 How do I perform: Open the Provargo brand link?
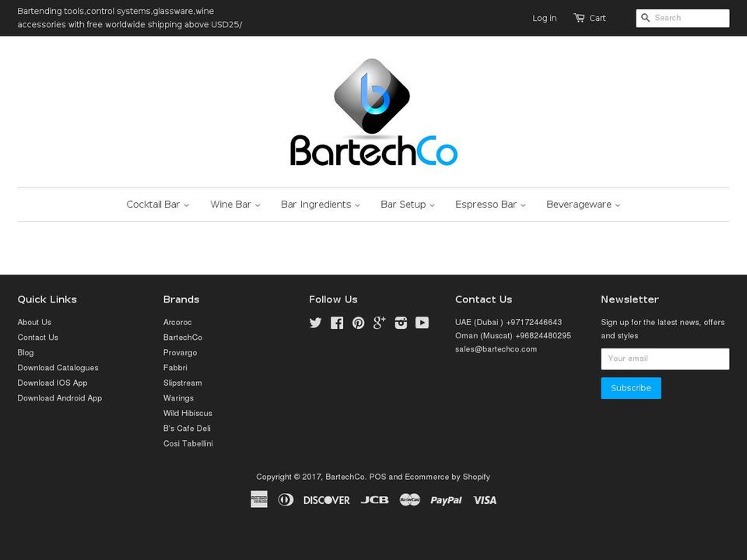click(180, 353)
